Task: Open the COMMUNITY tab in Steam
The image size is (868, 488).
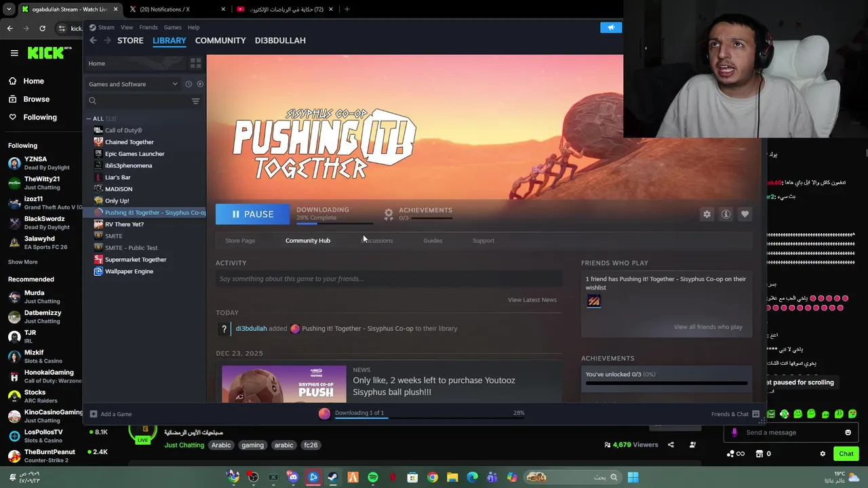Action: [220, 40]
